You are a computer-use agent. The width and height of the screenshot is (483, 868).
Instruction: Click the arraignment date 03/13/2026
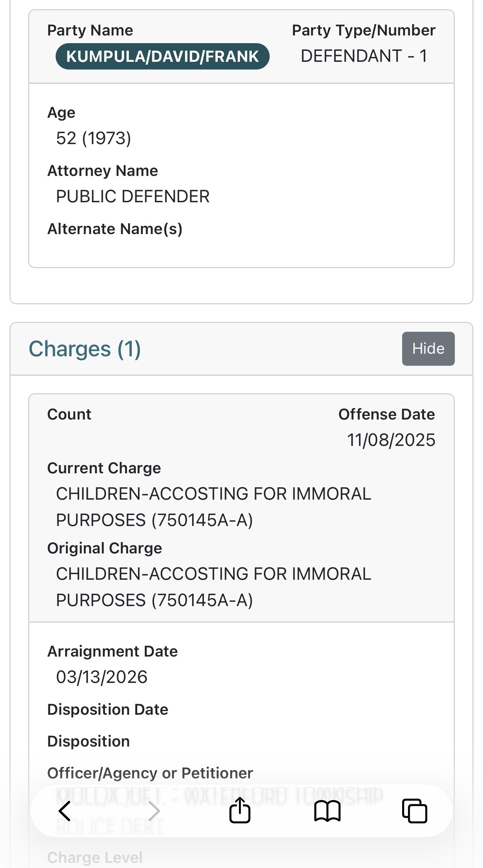pos(102,677)
